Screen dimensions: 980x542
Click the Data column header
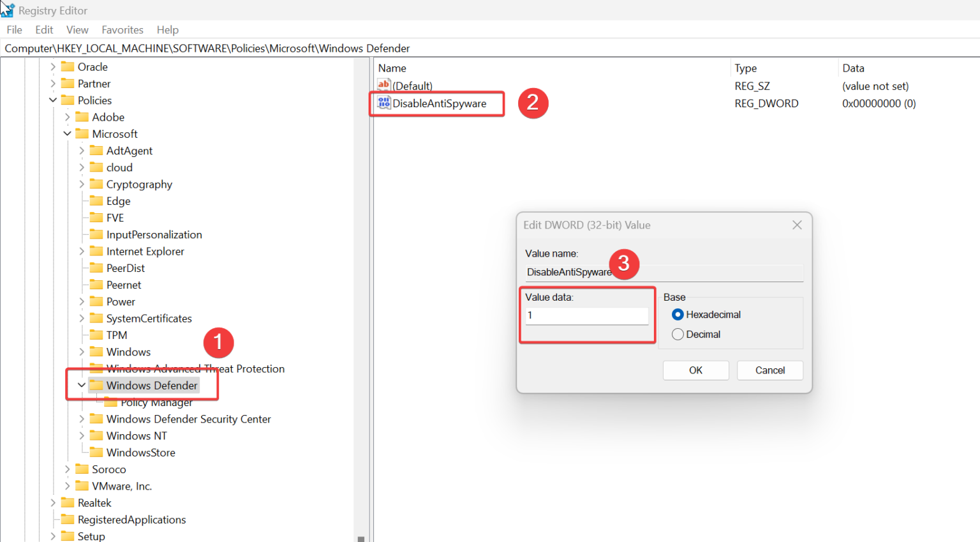coord(853,68)
